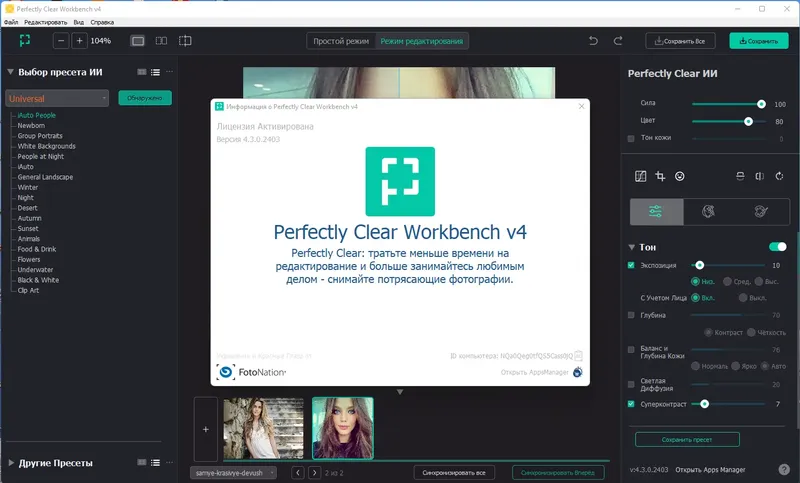
Task: Collapse the Тон section triangle
Action: [632, 247]
